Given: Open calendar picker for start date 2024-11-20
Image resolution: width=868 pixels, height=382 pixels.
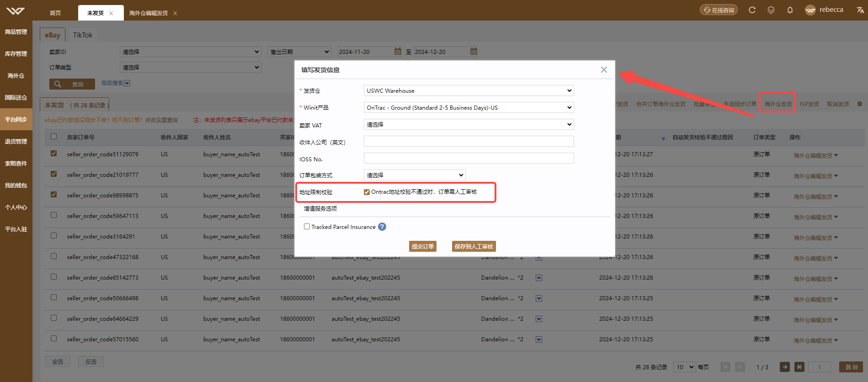Looking at the screenshot, I should click(x=398, y=52).
